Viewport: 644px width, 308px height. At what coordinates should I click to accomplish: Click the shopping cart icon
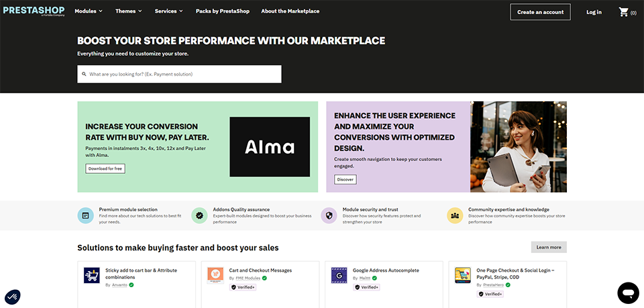point(624,12)
